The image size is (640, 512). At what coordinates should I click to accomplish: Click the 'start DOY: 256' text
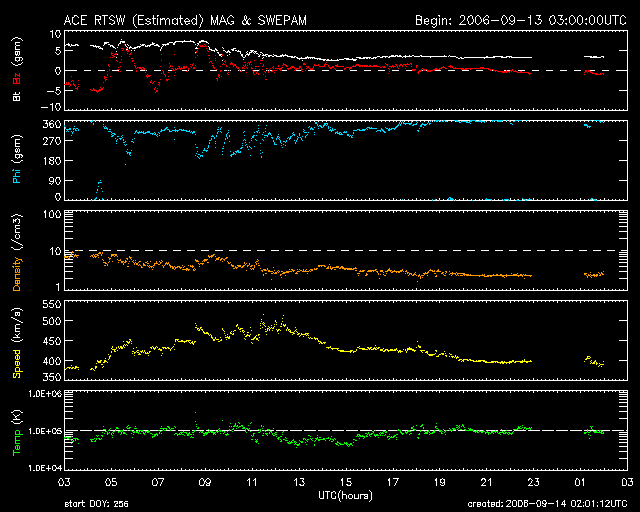tap(96, 504)
